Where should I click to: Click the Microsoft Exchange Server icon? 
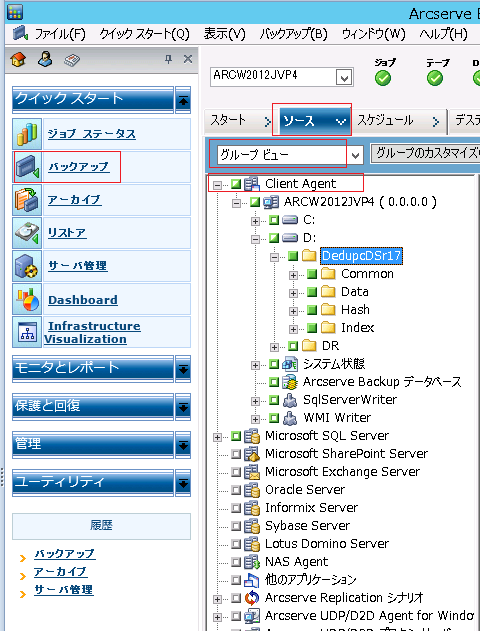click(252, 472)
